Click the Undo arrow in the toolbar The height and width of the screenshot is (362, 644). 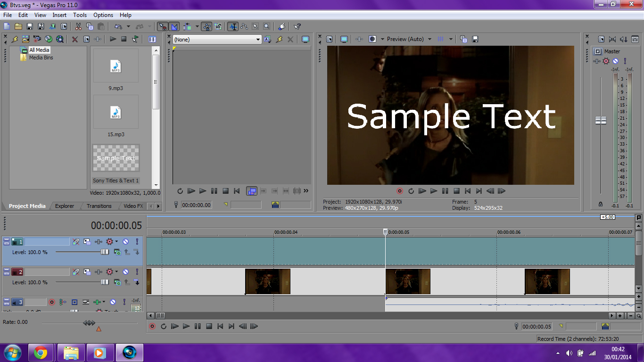coord(118,26)
